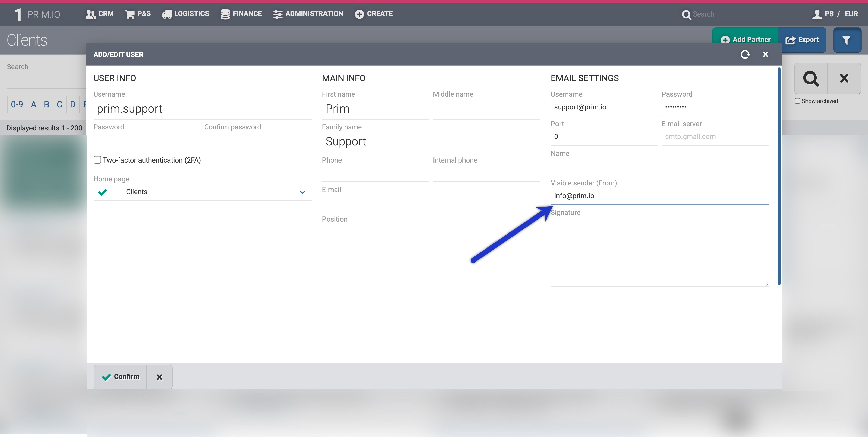Click the Visible sender (From) field
This screenshot has width=868, height=437.
(x=660, y=196)
